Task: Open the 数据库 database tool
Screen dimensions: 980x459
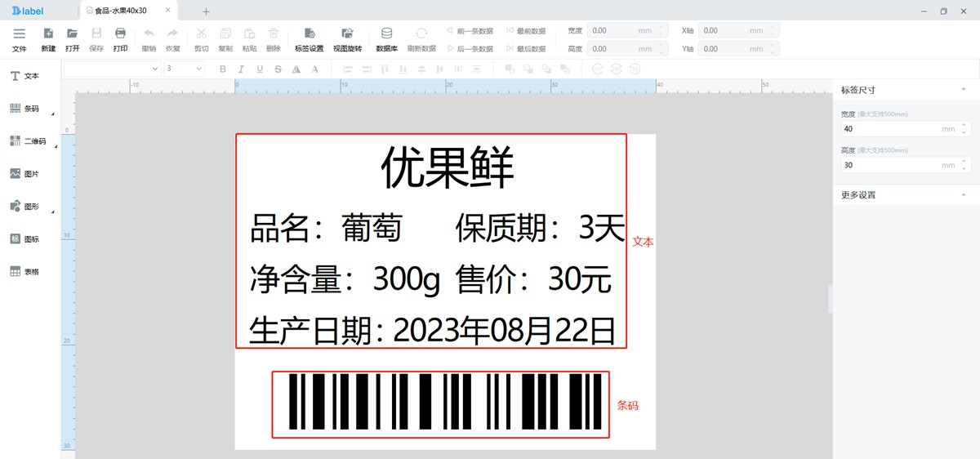Action: point(386,38)
